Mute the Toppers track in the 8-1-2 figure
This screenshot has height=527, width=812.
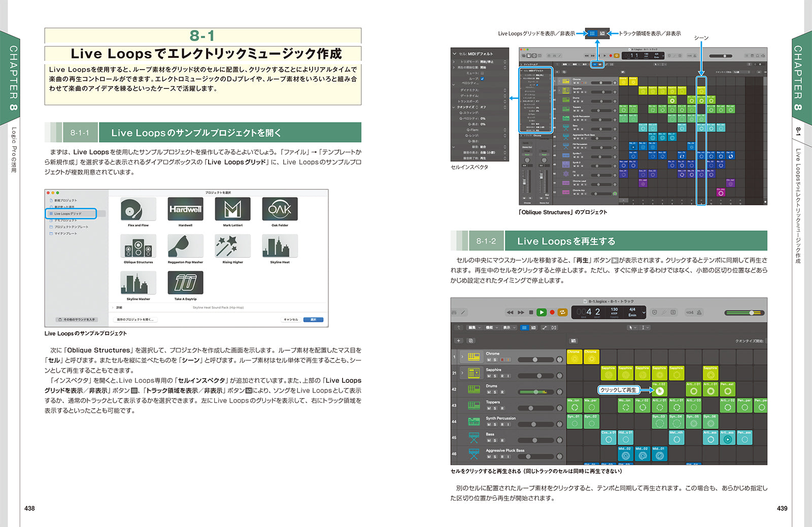[x=489, y=408]
